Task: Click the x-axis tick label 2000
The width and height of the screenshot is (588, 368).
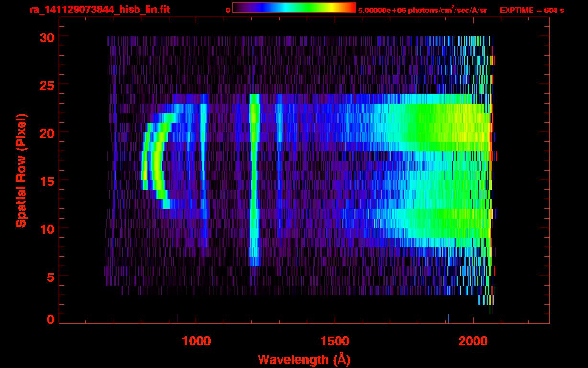Action: (473, 341)
